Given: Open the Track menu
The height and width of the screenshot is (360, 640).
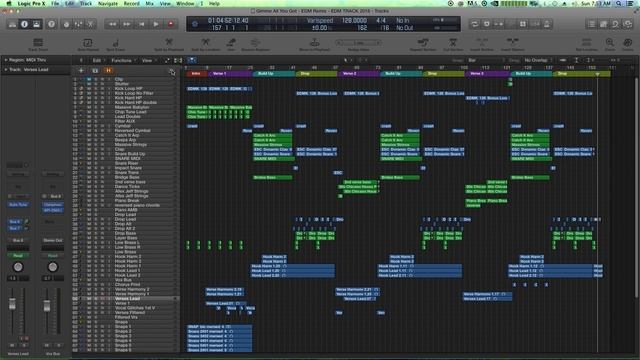Looking at the screenshot, I should (x=86, y=3).
